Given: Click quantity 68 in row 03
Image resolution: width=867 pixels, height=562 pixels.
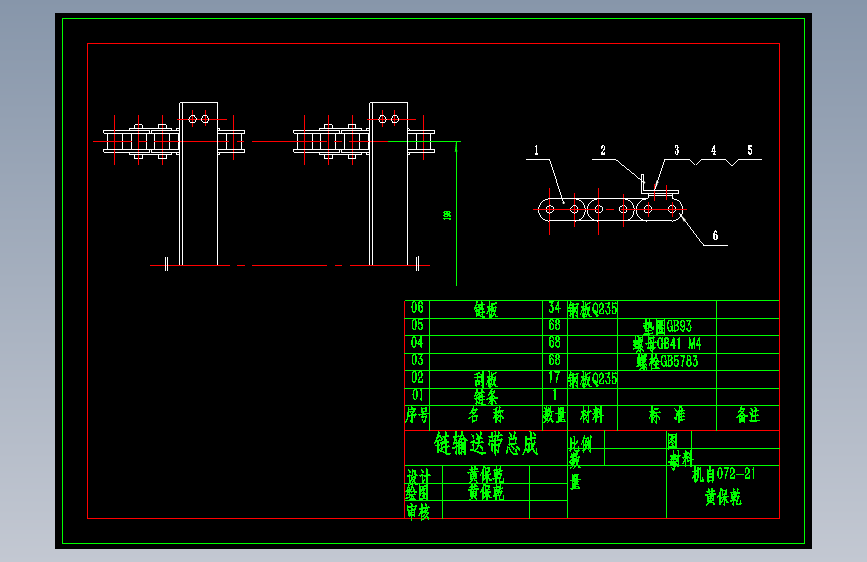Looking at the screenshot, I should coord(555,360).
